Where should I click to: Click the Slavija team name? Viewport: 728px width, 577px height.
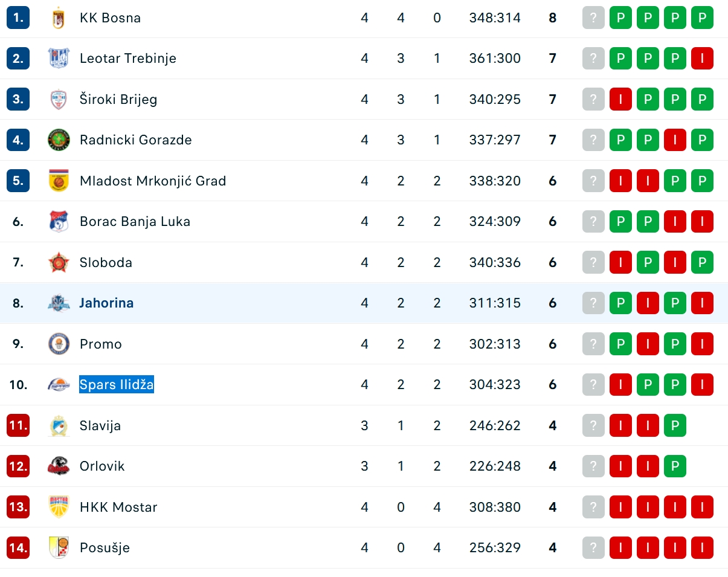(x=100, y=425)
